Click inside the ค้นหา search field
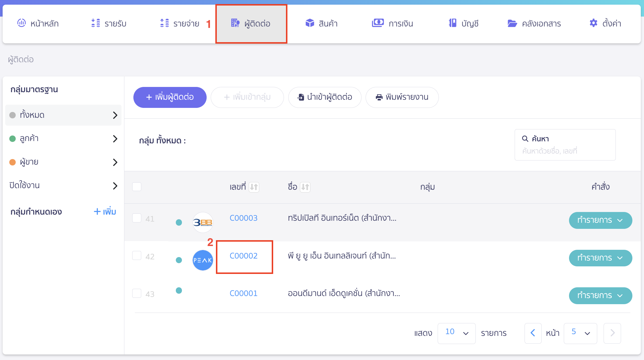Screen dimensions: 644x360 coord(565,151)
